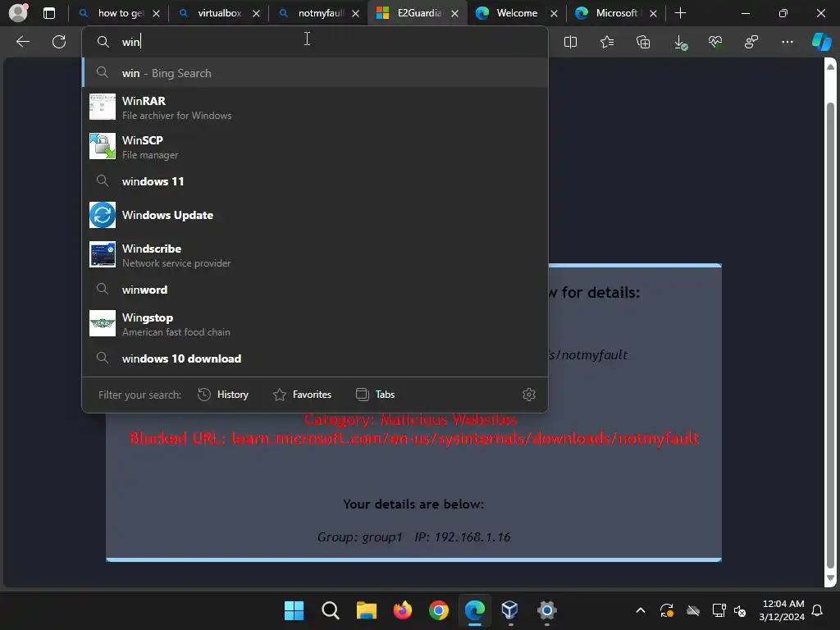Close the 'notmyfaul' tab
Image resolution: width=840 pixels, height=630 pixels.
pos(355,13)
